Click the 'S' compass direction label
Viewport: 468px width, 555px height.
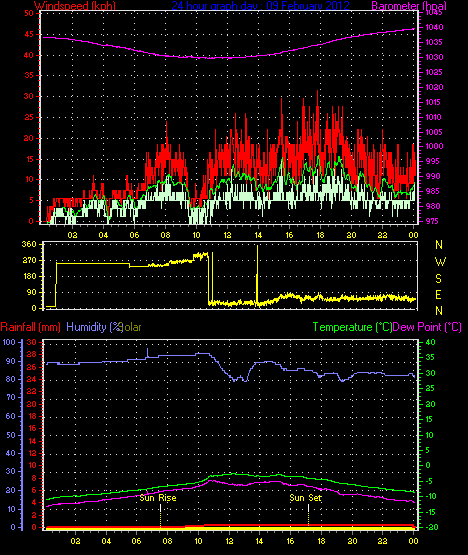pyautogui.click(x=439, y=279)
